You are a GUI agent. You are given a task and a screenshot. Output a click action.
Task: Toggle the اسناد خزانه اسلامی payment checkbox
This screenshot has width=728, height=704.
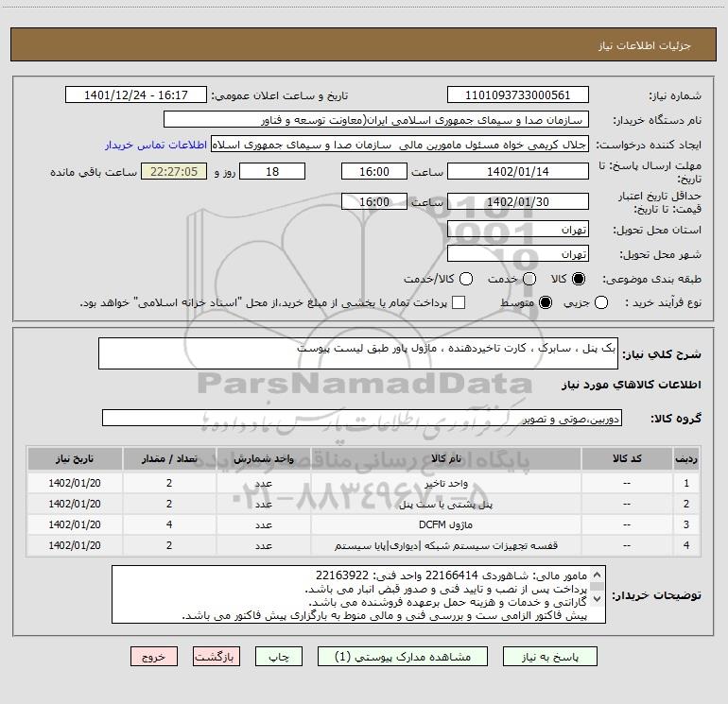tap(459, 302)
